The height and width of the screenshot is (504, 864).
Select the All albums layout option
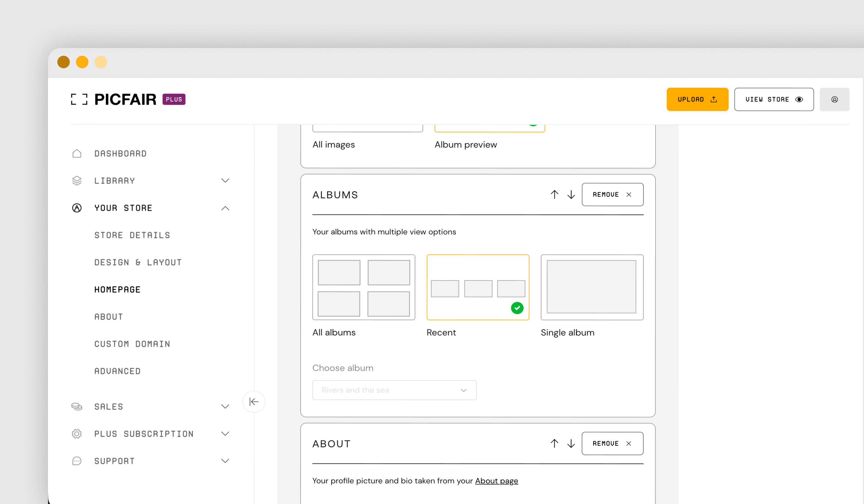[363, 287]
